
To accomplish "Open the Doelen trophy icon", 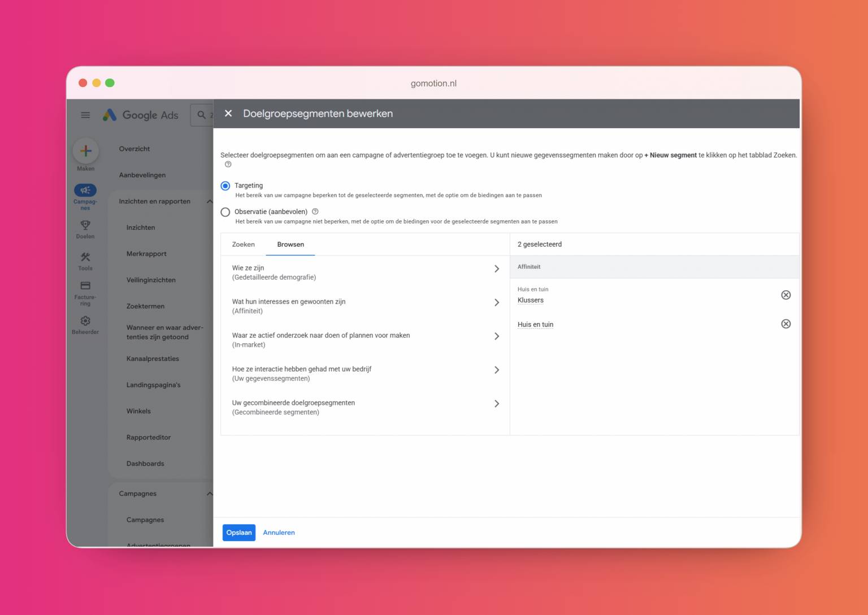I will point(85,225).
